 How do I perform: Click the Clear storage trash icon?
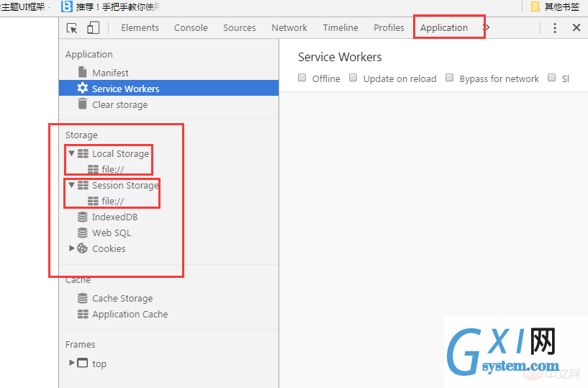[83, 104]
